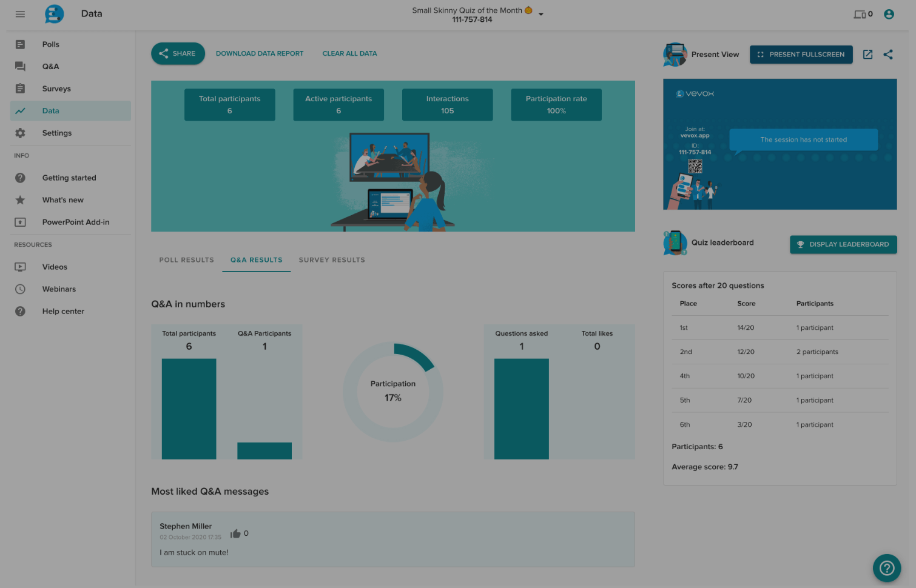The image size is (916, 588).
Task: Click the Vevox logo icon
Action: 54,14
